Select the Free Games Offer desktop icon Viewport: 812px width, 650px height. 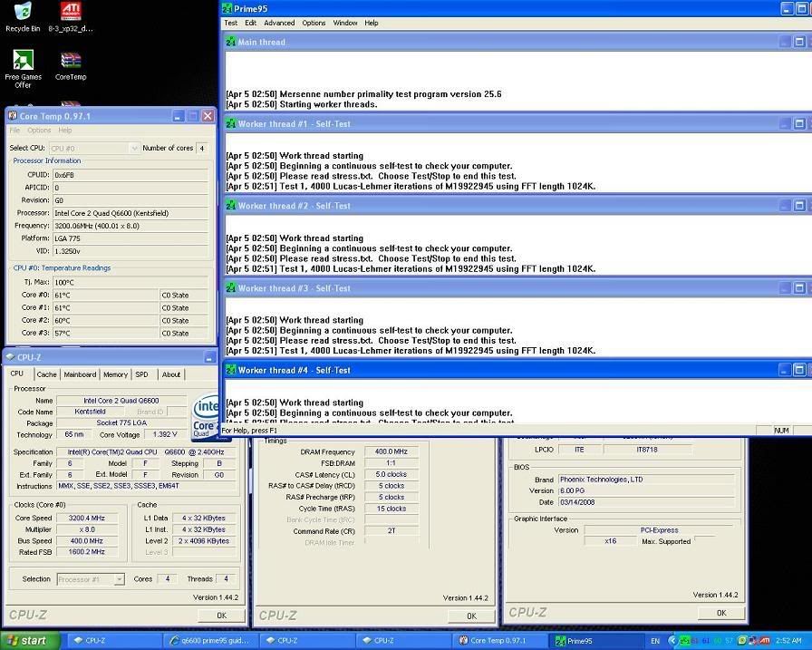pyautogui.click(x=23, y=69)
